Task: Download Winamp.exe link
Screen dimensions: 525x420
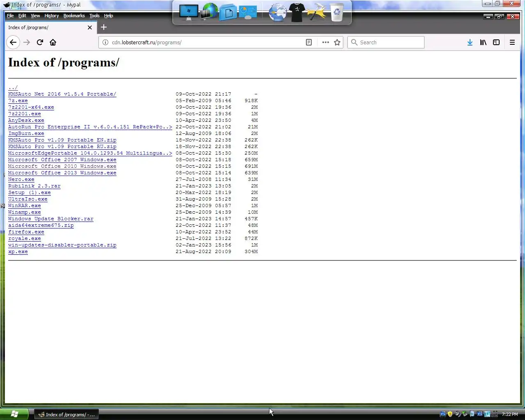Action: (25, 212)
